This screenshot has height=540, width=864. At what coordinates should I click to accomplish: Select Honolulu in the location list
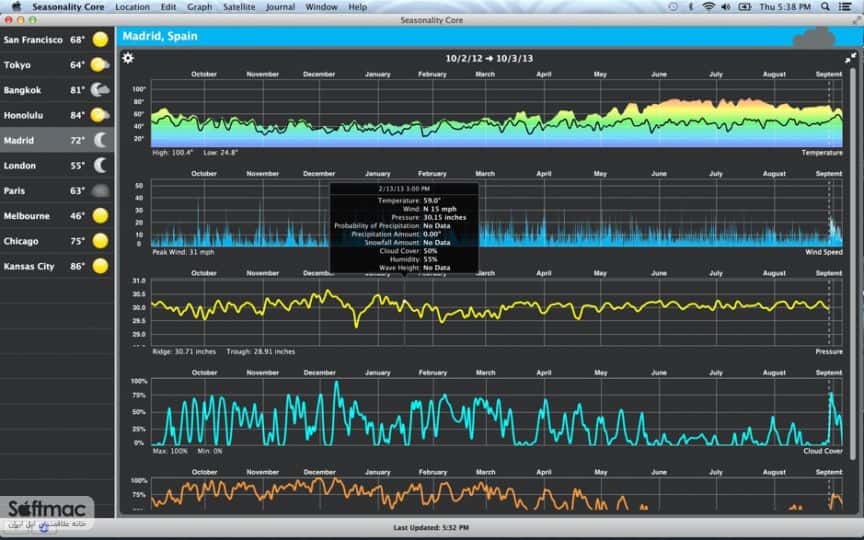coord(57,115)
